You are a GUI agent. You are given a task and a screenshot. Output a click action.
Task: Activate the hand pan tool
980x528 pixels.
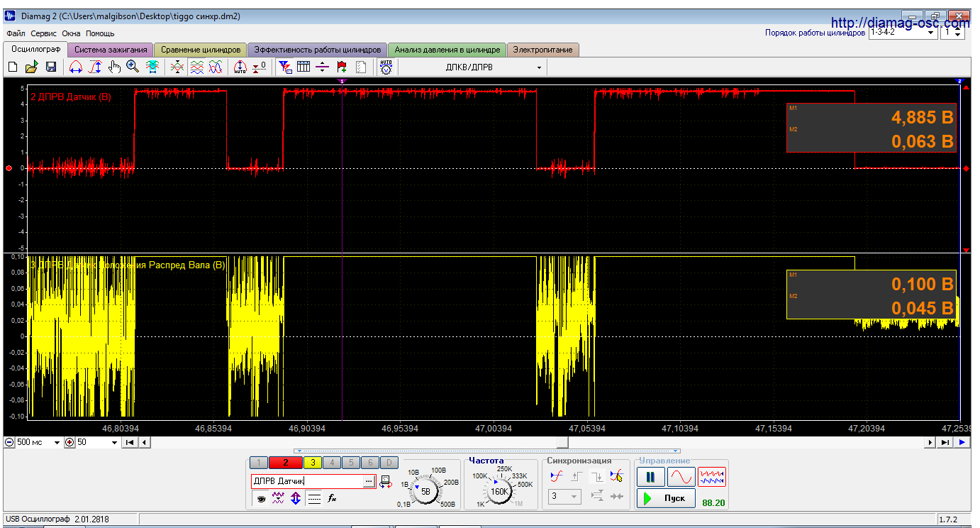point(114,67)
